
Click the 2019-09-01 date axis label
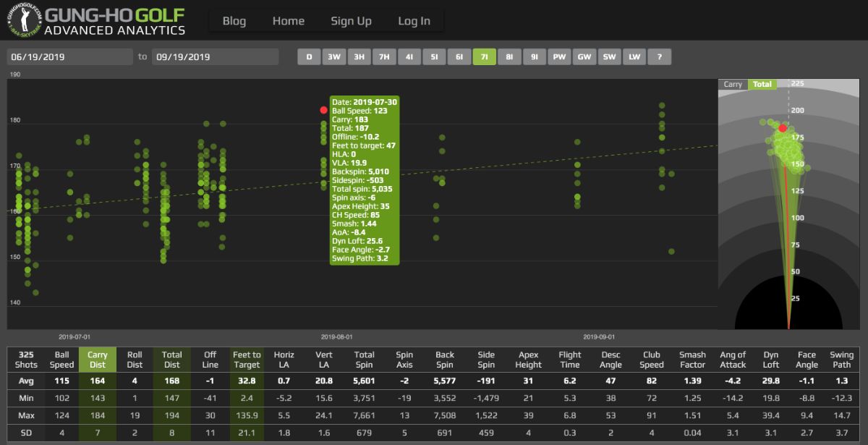click(600, 336)
